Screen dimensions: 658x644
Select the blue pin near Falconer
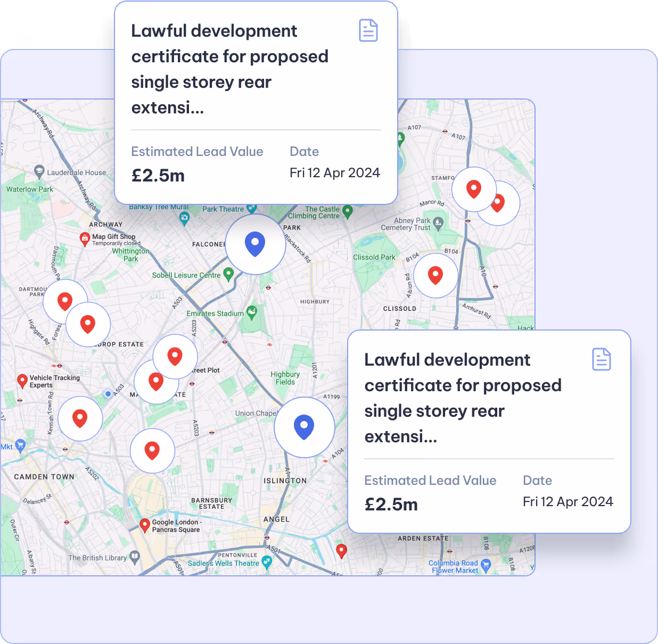click(255, 244)
